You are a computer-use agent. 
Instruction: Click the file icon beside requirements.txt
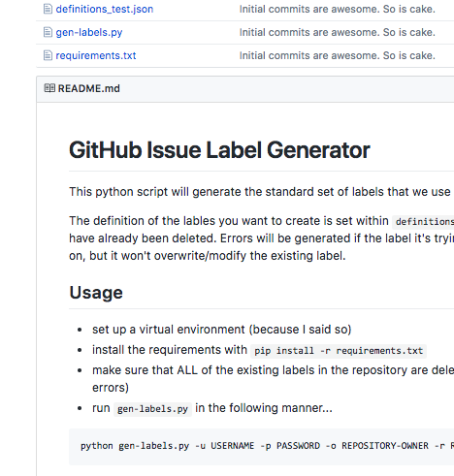(x=48, y=55)
